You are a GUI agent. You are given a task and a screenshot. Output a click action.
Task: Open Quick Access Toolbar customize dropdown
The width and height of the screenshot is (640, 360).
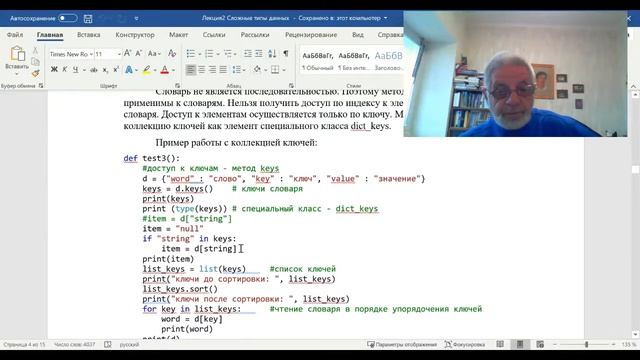click(x=136, y=18)
